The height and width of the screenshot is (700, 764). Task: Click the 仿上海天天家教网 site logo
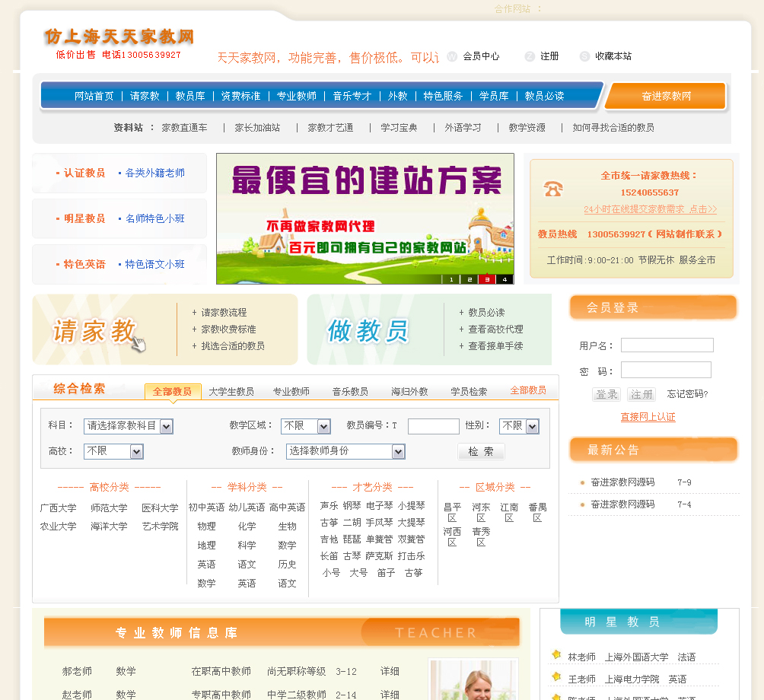point(119,37)
